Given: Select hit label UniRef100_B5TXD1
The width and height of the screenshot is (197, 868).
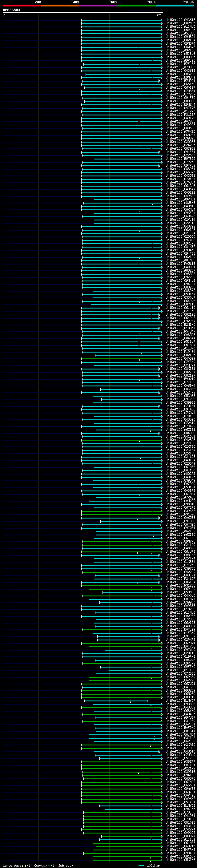Looking at the screenshot, I should click(x=180, y=802).
